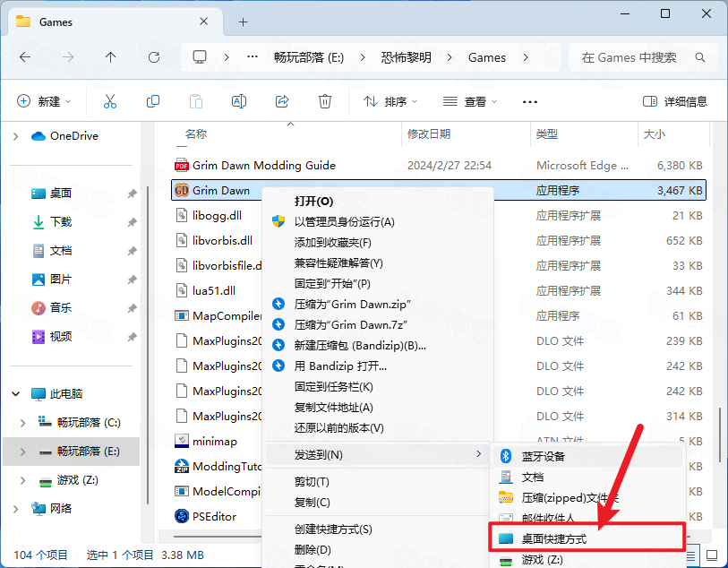Click 恐怖黎明 in the address breadcrumb
This screenshot has width=728, height=568.
tap(407, 57)
